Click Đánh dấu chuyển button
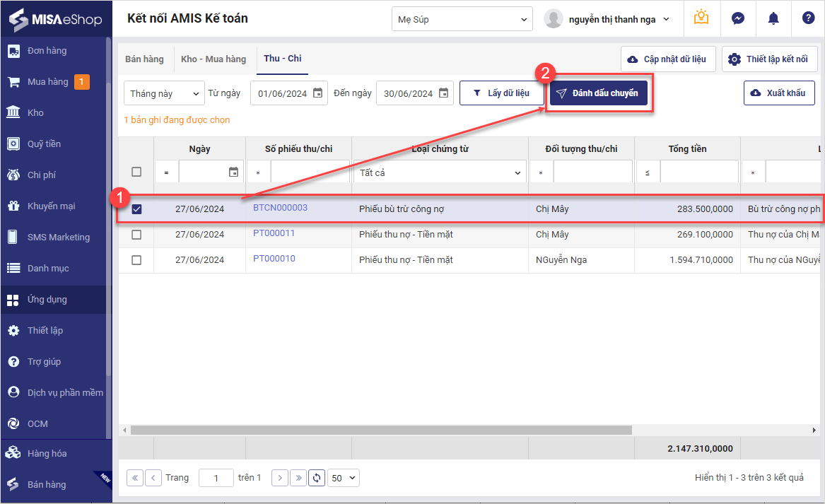This screenshot has height=504, width=825. click(599, 93)
